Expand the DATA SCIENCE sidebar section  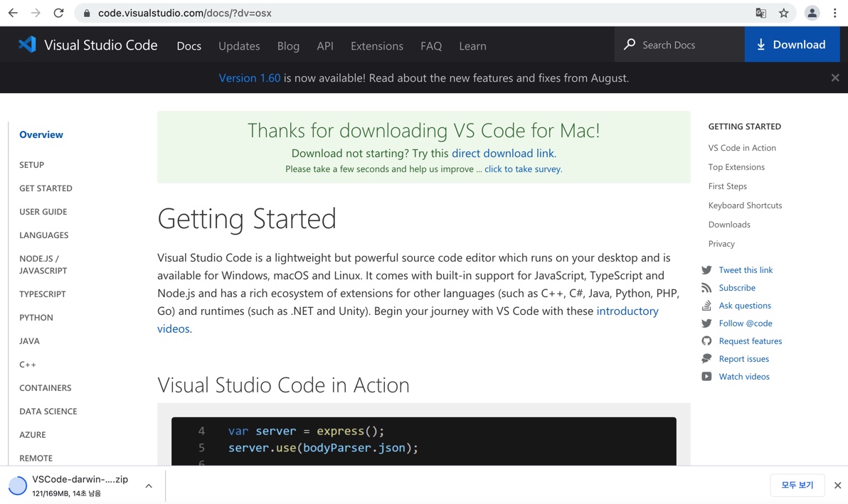(x=48, y=411)
